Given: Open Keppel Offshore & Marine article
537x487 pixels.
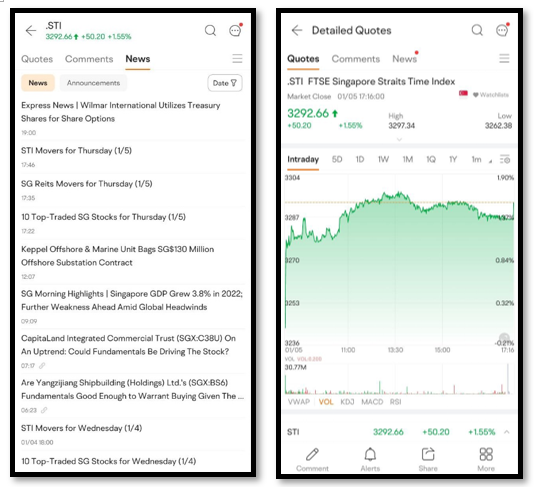Looking at the screenshot, I should [x=133, y=262].
